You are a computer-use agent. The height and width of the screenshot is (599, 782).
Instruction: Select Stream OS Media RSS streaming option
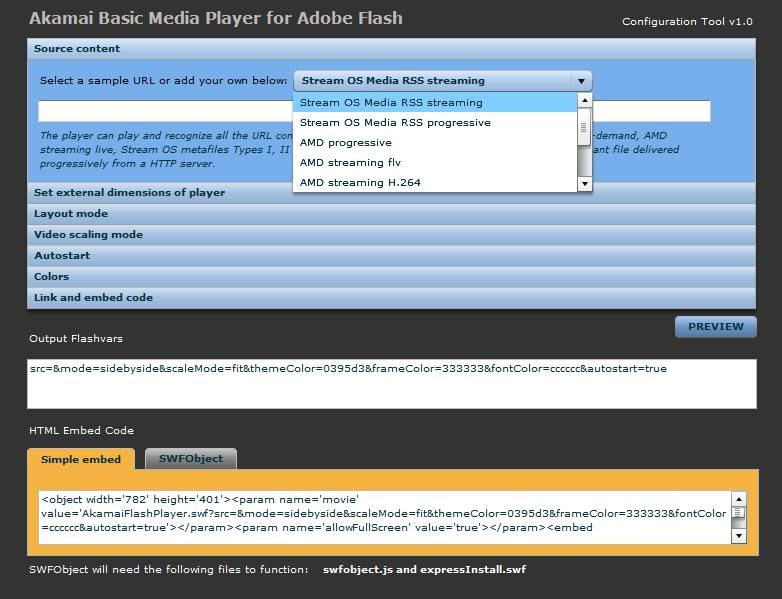click(x=391, y=102)
